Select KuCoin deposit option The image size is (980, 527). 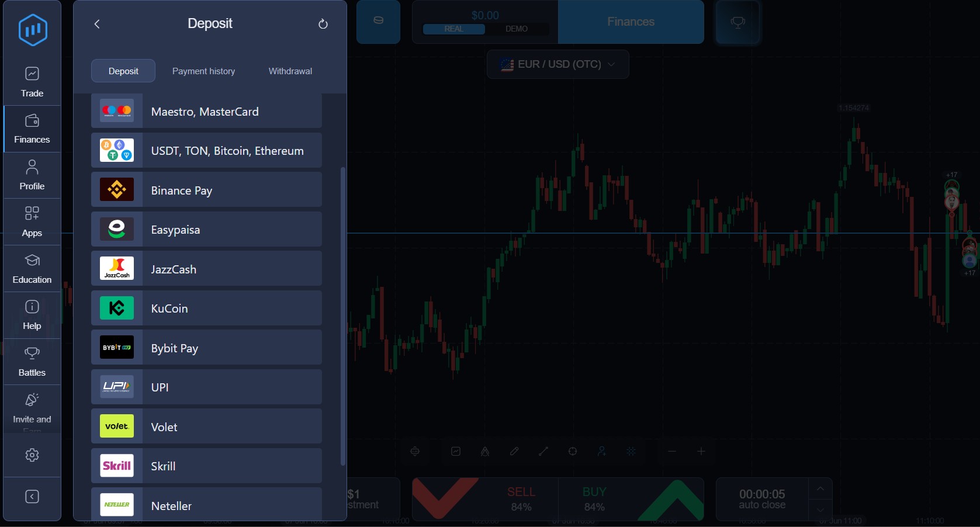pyautogui.click(x=206, y=308)
